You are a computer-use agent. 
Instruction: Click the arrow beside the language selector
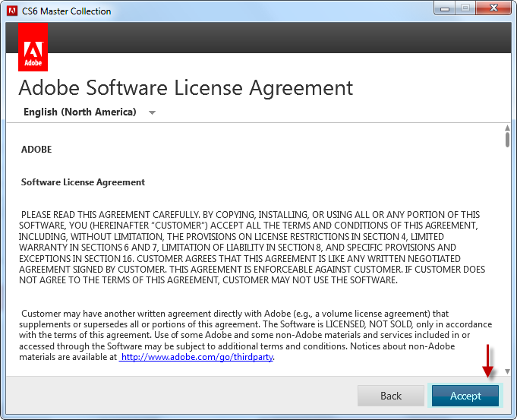pos(152,113)
